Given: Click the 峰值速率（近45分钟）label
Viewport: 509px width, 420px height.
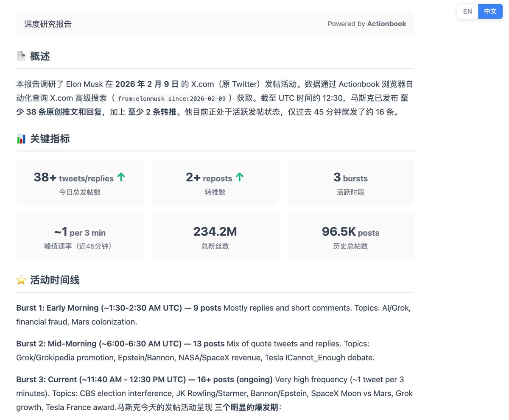Looking at the screenshot, I should (x=80, y=246).
